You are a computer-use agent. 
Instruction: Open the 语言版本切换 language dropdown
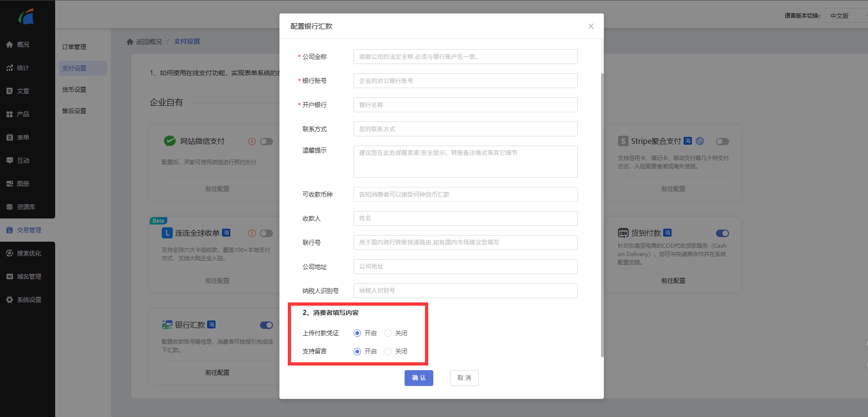point(846,16)
